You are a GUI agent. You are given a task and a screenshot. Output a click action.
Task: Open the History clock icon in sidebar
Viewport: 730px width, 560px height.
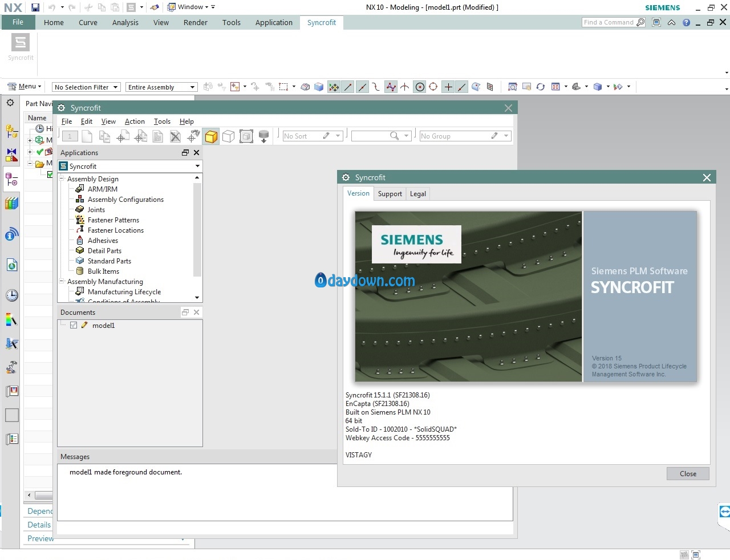tap(11, 295)
